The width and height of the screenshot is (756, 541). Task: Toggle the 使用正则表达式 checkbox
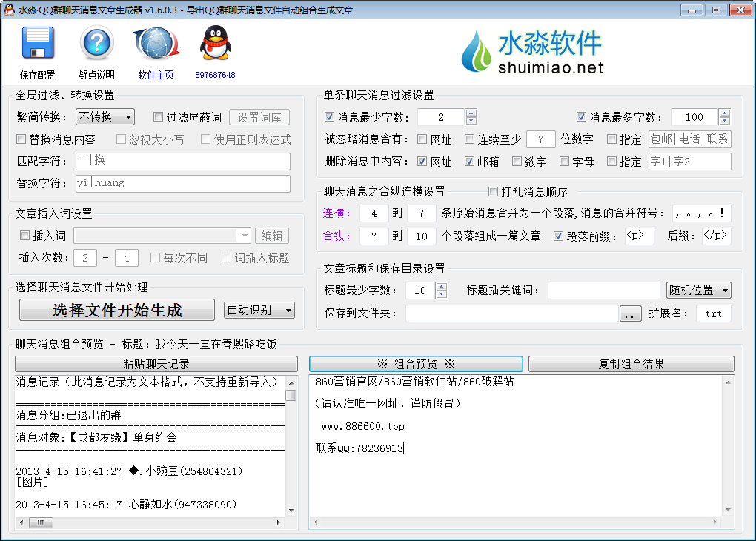pyautogui.click(x=205, y=139)
